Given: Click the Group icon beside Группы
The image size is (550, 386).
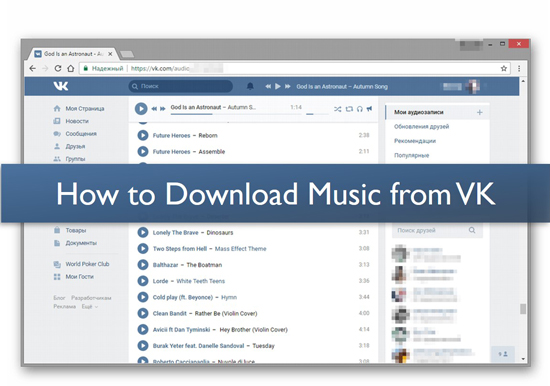Looking at the screenshot, I should tap(57, 159).
